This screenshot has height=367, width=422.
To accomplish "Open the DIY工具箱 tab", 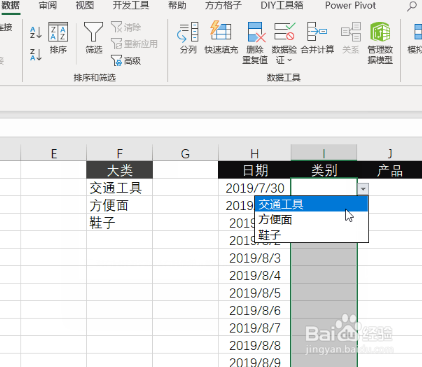I will [282, 6].
